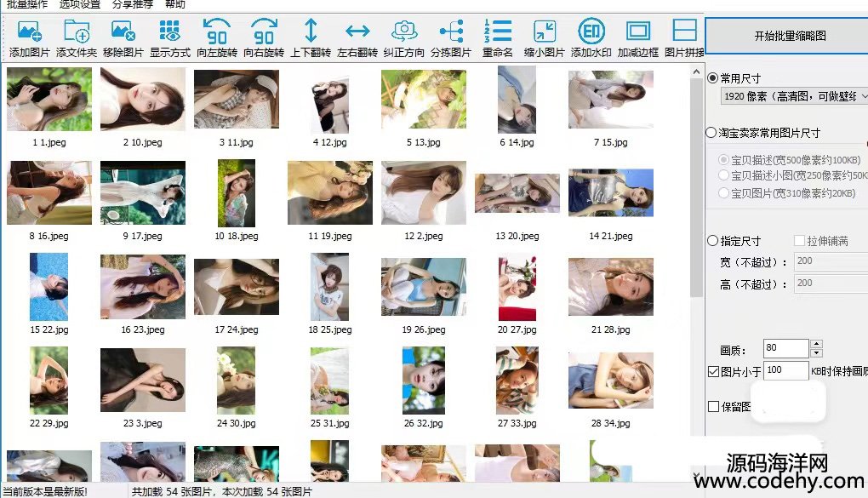Select thumbnail 7 15.jpg

[611, 100]
